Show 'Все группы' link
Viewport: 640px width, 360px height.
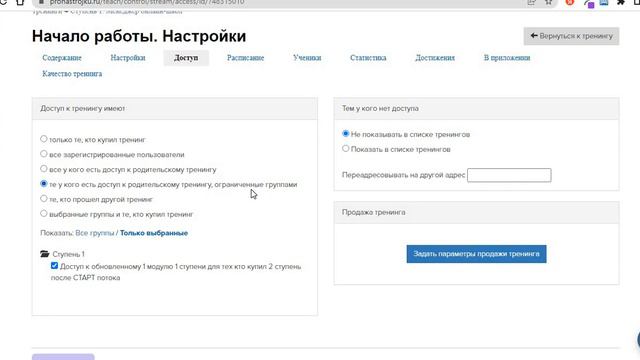coord(95,233)
